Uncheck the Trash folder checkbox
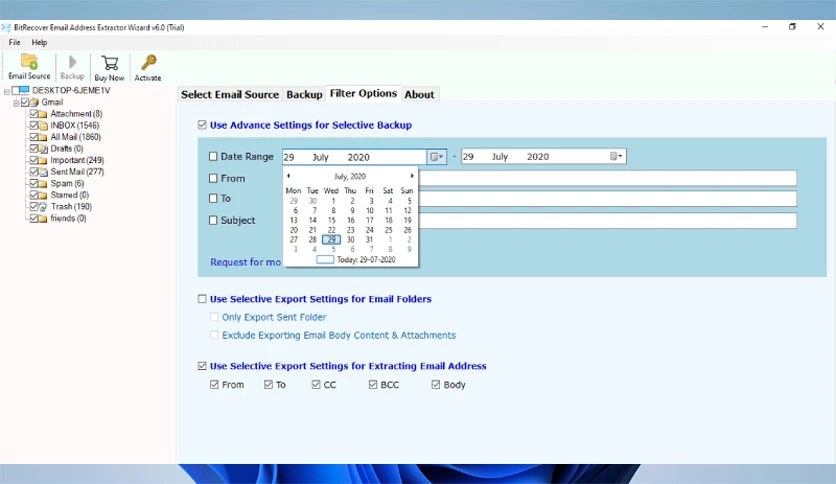The image size is (836, 484). click(34, 206)
